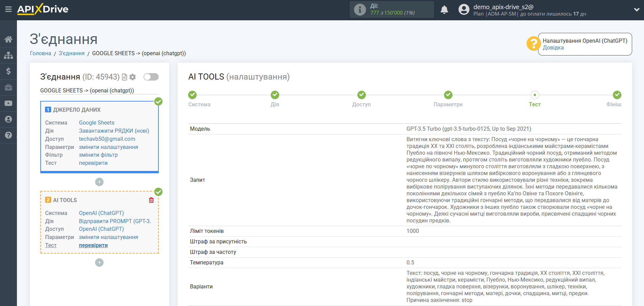Click the Штраф за частоту row label

coord(213,252)
